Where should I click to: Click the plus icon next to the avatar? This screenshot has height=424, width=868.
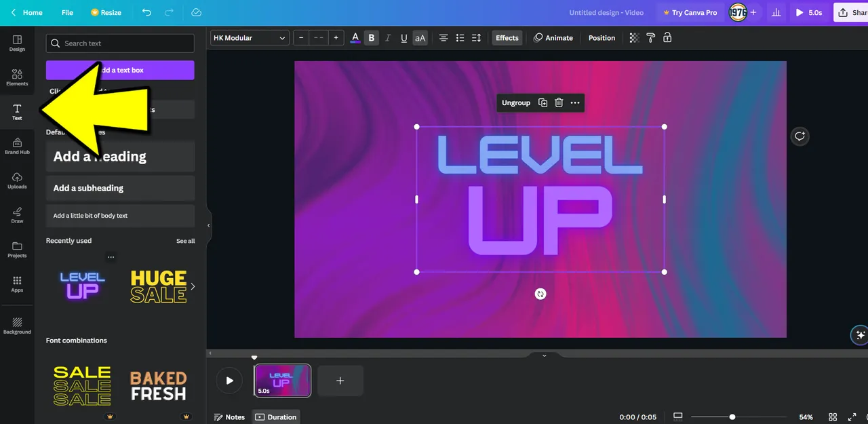point(753,12)
